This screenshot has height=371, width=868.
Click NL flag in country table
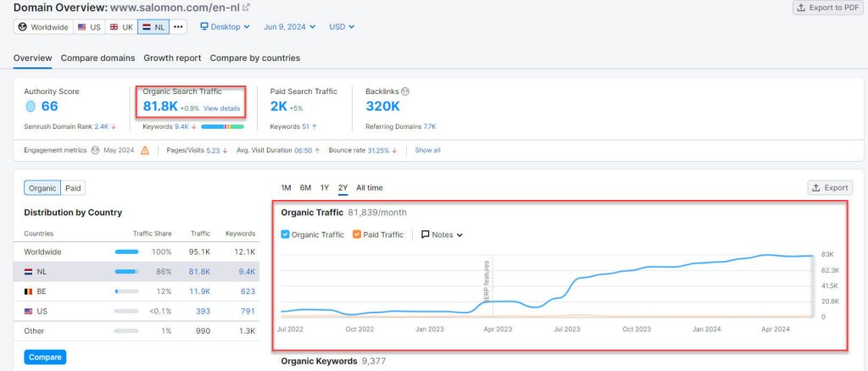coord(28,272)
